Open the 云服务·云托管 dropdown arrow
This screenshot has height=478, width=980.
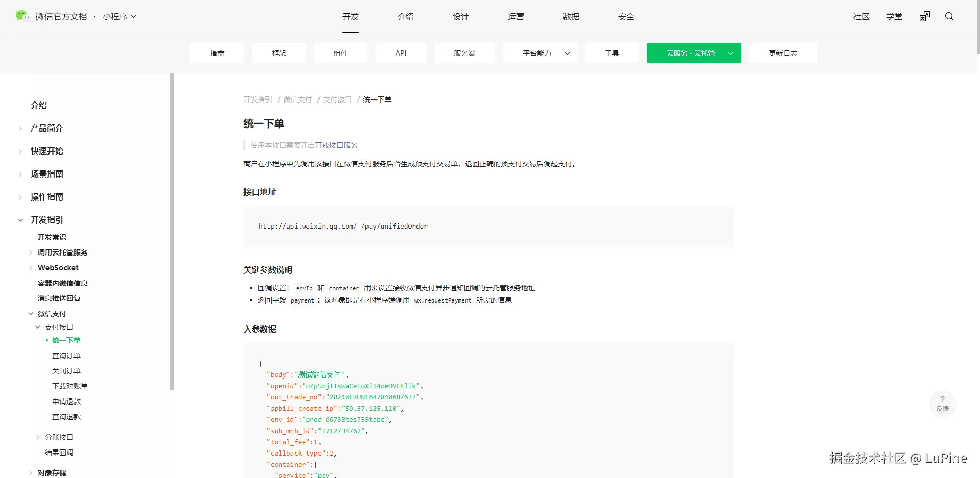[x=731, y=53]
